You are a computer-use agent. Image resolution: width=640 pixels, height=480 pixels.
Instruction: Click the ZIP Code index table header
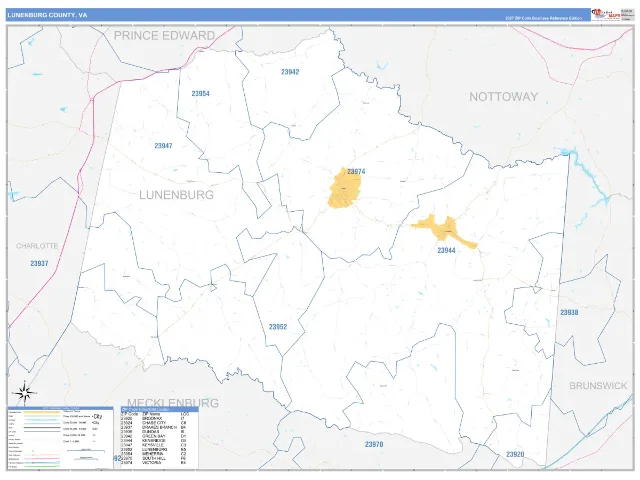coord(160,409)
